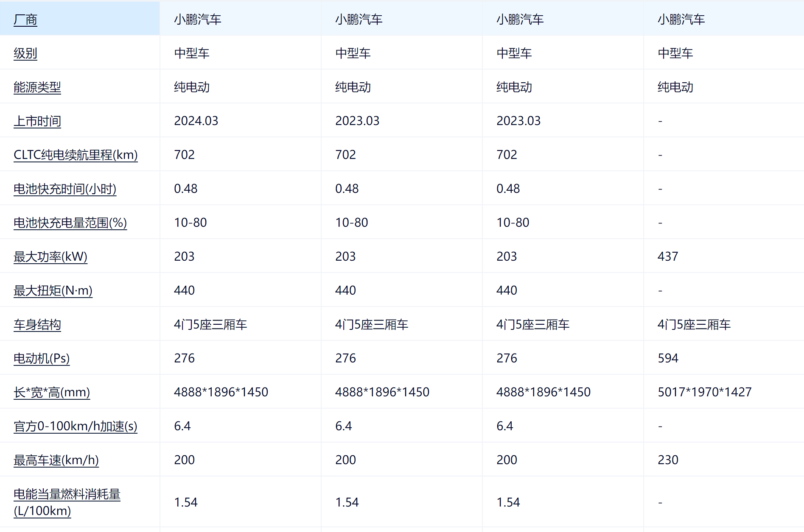Click the 能源类型 row label link
Viewport: 804px width, 532px height.
coord(37,87)
